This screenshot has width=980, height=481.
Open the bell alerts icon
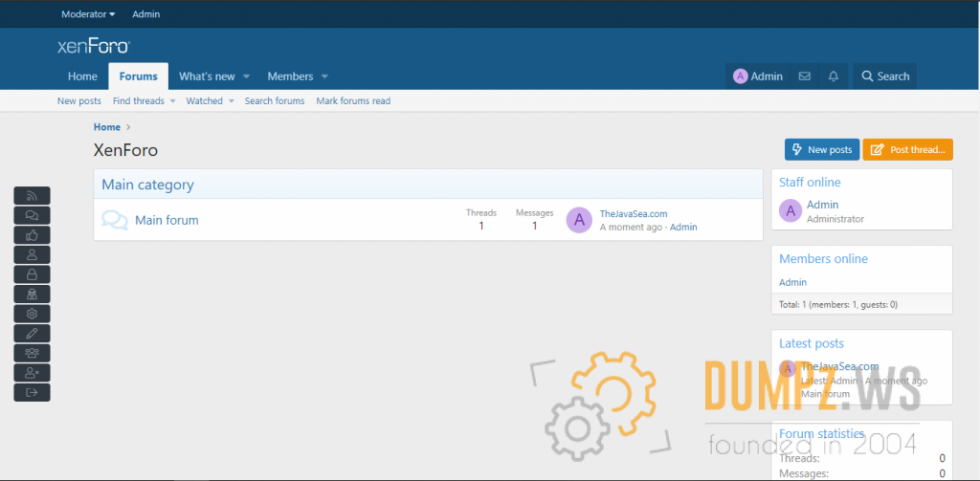point(834,77)
